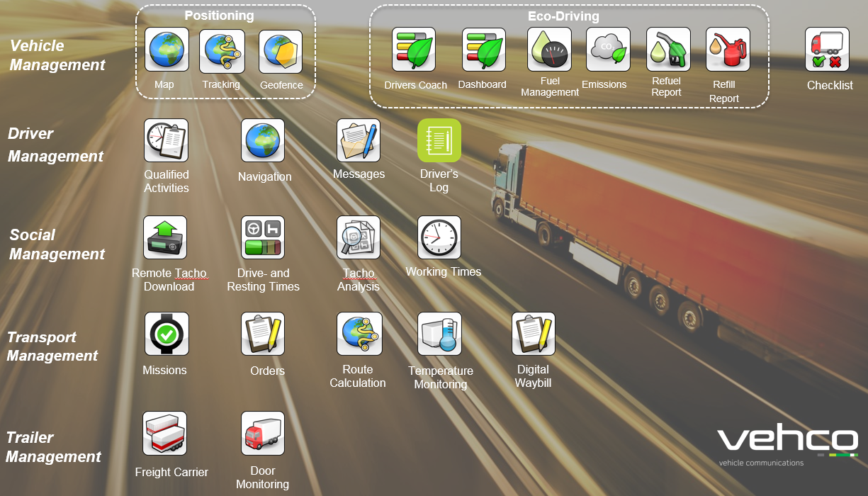Open Drivers Coach eco-driving icon

pos(414,50)
